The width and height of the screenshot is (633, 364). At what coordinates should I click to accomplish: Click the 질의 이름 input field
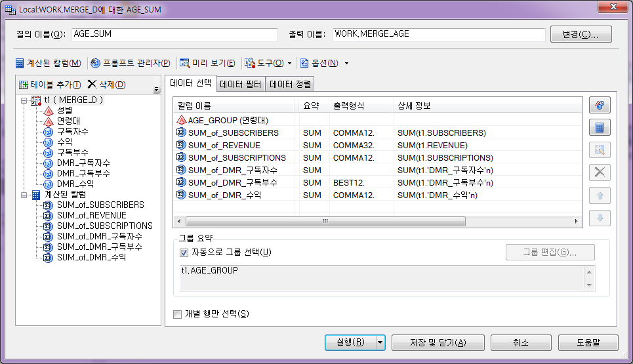click(174, 34)
